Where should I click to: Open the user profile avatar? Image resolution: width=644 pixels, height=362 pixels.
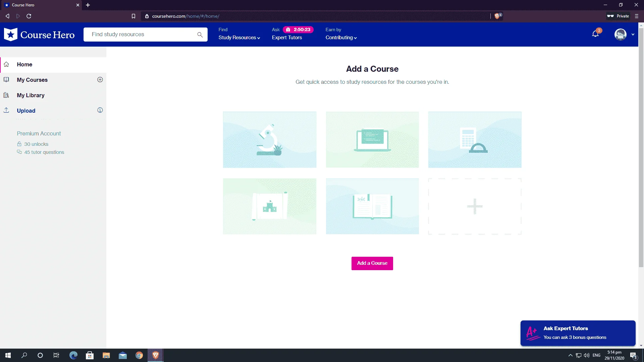(x=620, y=34)
